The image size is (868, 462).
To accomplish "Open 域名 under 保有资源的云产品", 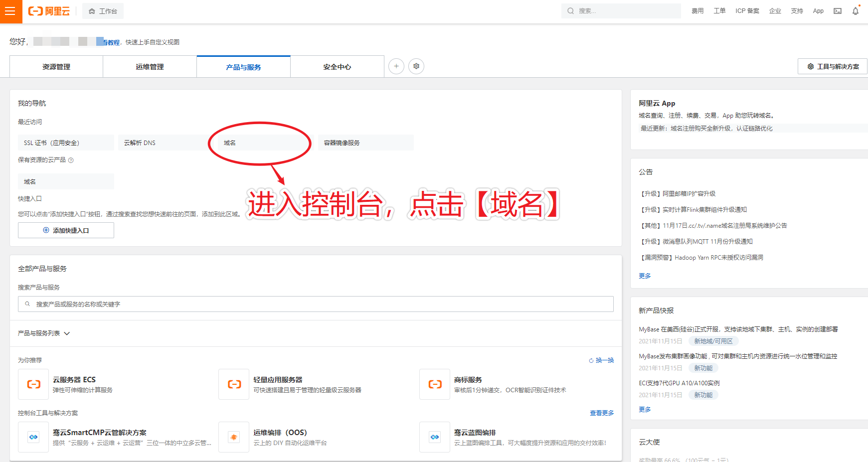I will click(x=66, y=181).
